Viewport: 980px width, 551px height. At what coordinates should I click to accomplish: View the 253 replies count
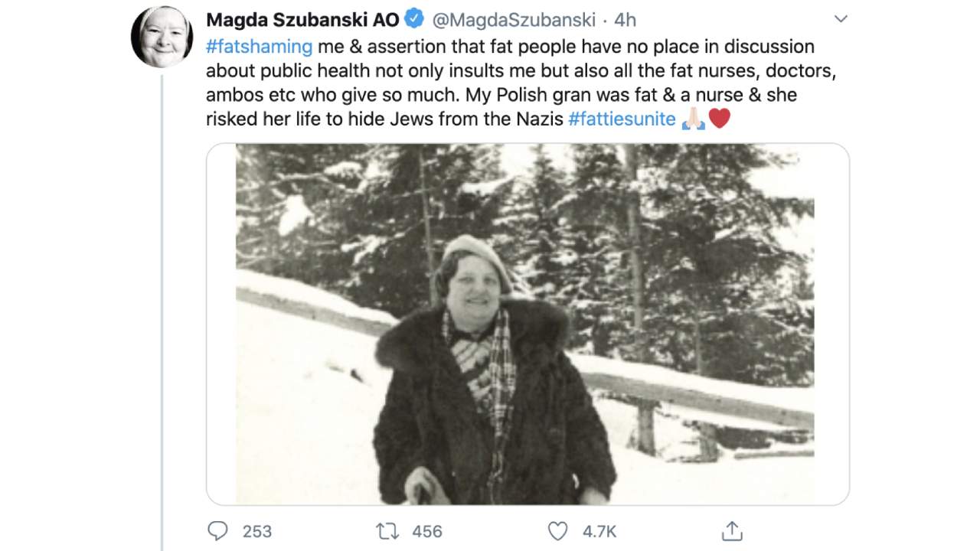(256, 531)
